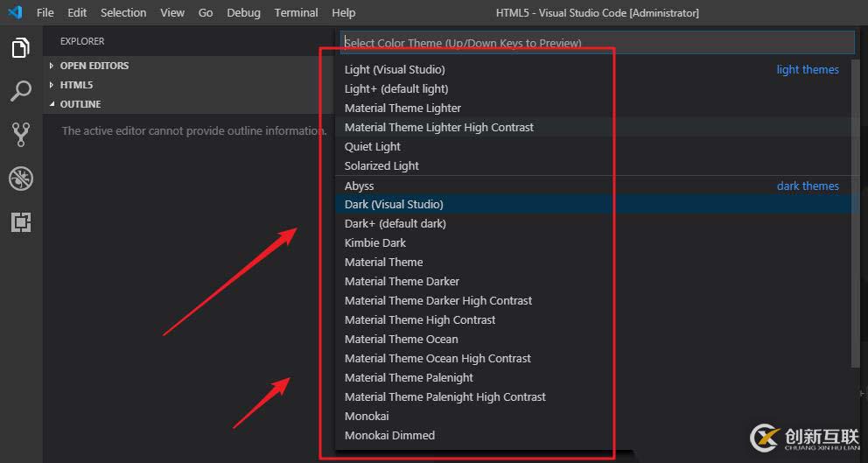Open the Edit menu
The width and height of the screenshot is (868, 463).
pos(77,12)
